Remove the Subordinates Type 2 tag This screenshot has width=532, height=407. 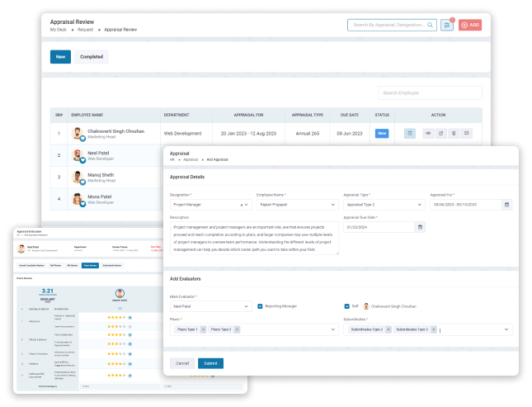point(388,329)
